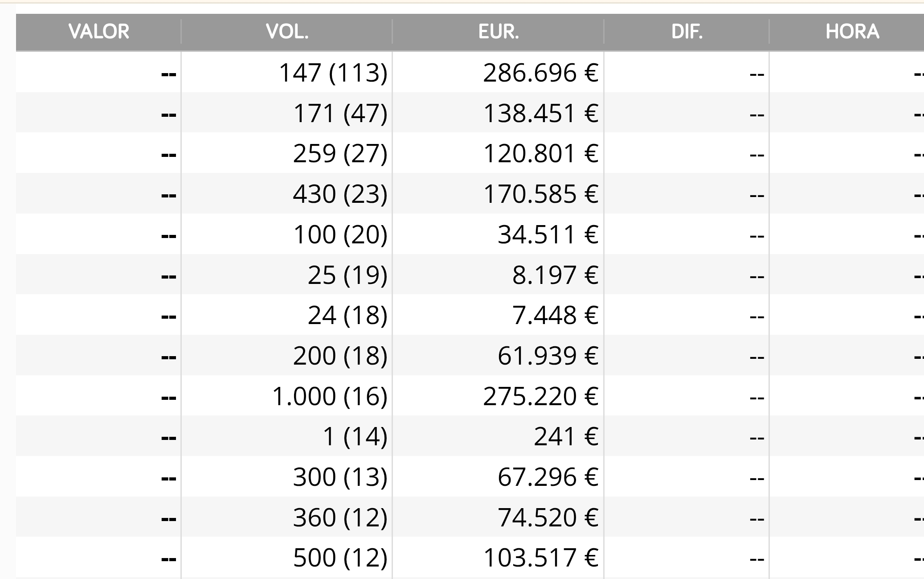Sort by the VOL. column header
The height and width of the screenshot is (579, 924).
[x=287, y=32]
